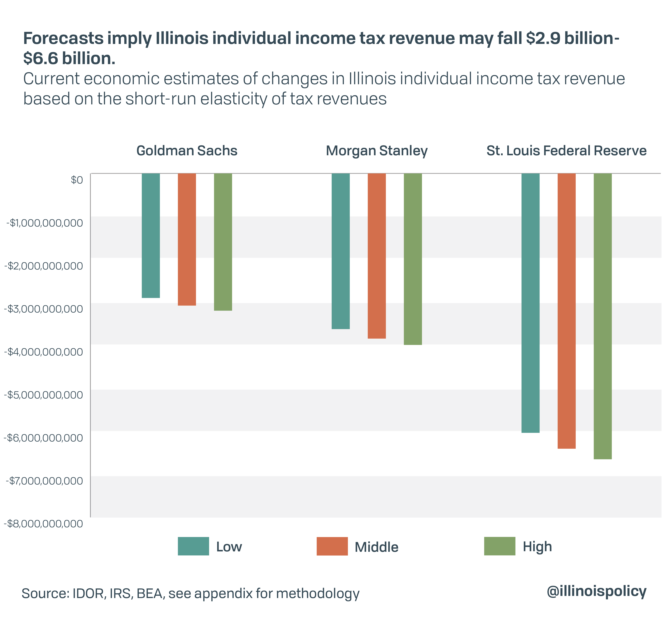Screen dimensions: 672x618
Task: Click the @illinoispolicy handle
Action: (596, 591)
